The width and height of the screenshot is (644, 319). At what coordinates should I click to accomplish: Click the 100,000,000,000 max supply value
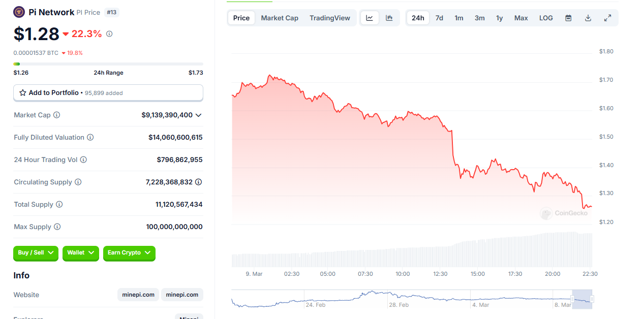(x=174, y=227)
